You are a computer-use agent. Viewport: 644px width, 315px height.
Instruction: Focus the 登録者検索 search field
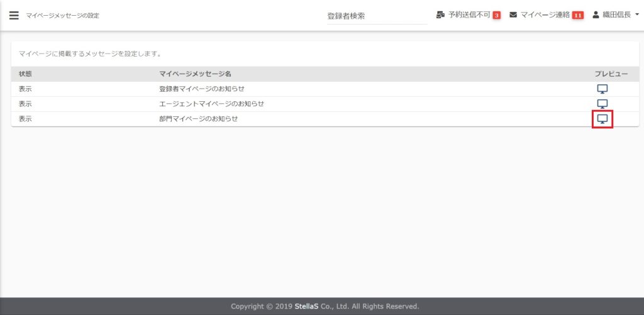tap(376, 16)
